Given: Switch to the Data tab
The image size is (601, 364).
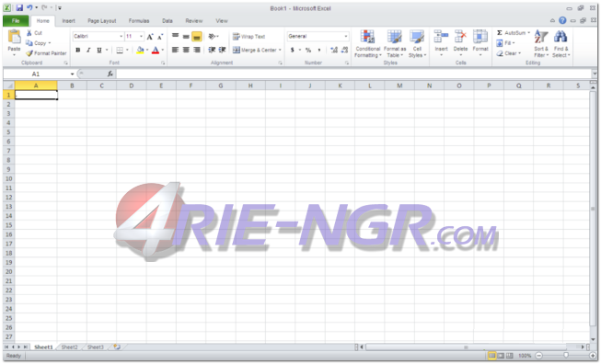Looking at the screenshot, I should (x=168, y=20).
